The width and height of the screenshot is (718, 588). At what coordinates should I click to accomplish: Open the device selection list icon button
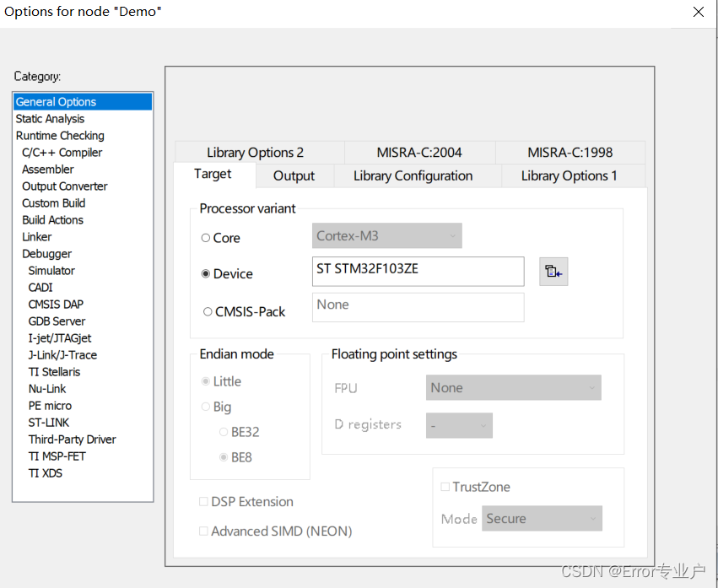553,272
